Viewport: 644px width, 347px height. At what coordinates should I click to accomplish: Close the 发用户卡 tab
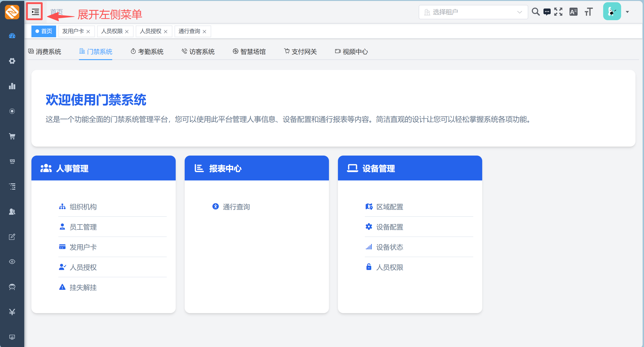tap(88, 31)
